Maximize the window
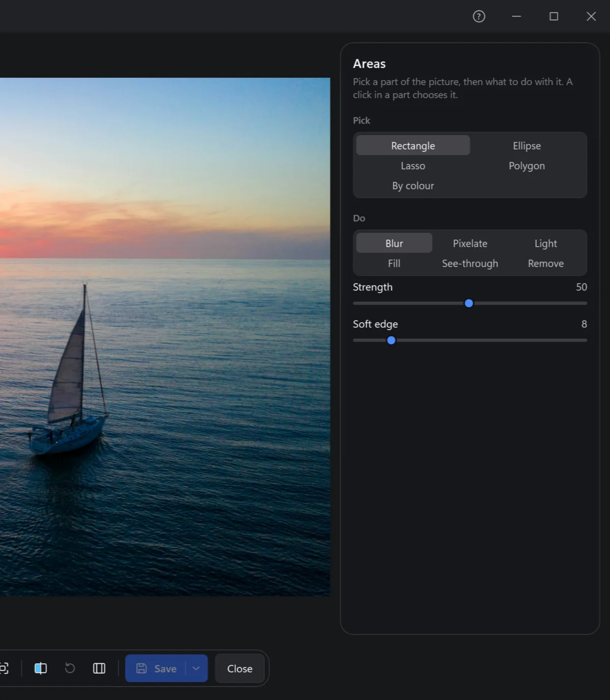This screenshot has width=610, height=700. point(554,16)
